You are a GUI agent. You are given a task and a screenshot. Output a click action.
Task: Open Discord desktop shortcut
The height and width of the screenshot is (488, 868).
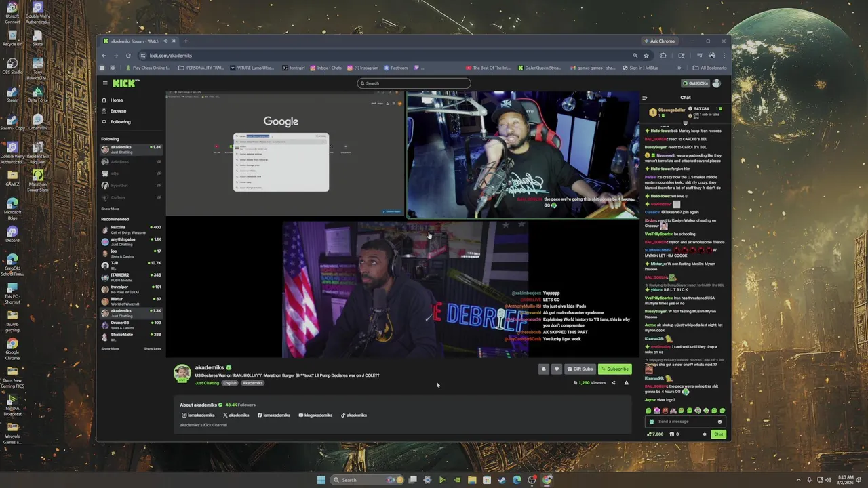coord(12,234)
